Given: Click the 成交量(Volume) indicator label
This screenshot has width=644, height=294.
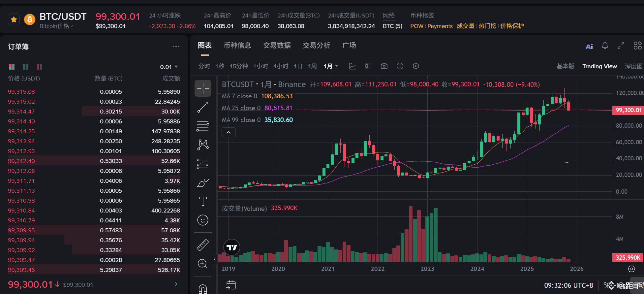Looking at the screenshot, I should [244, 209].
